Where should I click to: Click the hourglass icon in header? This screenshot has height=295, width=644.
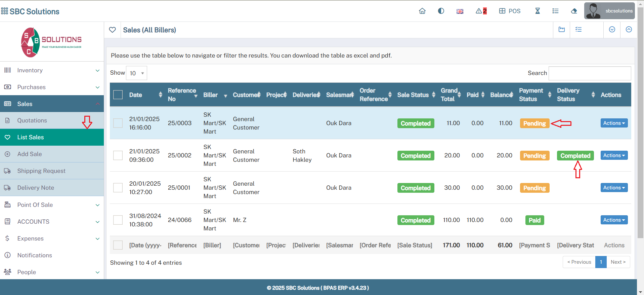pos(538,11)
